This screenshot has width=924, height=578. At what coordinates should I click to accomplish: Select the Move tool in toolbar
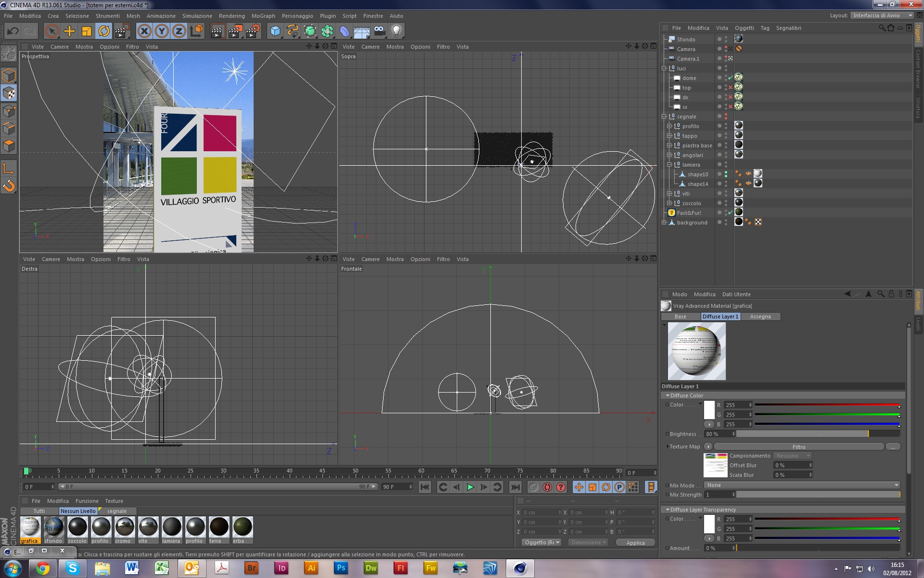click(69, 31)
